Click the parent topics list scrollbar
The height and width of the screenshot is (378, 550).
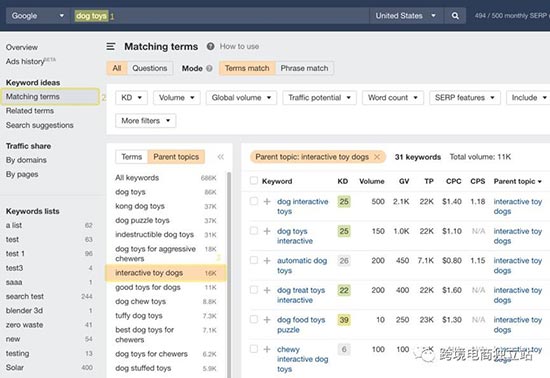(229, 274)
